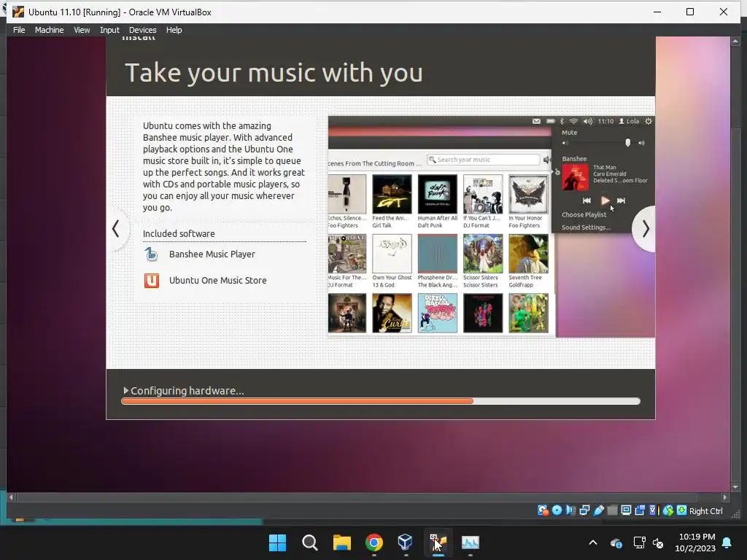Click the taskbar clock showing 10:19 PM
Image resolution: width=747 pixels, height=560 pixels.
pyautogui.click(x=695, y=542)
